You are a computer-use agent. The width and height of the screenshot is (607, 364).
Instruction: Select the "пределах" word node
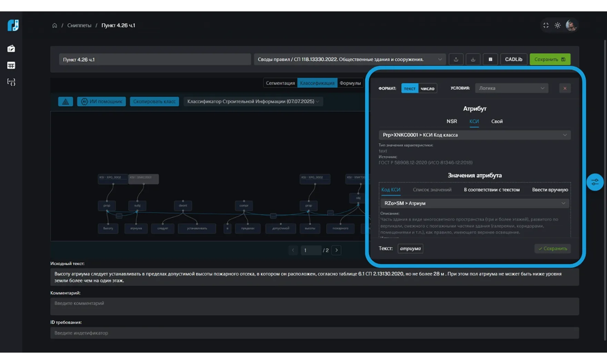tap(248, 229)
